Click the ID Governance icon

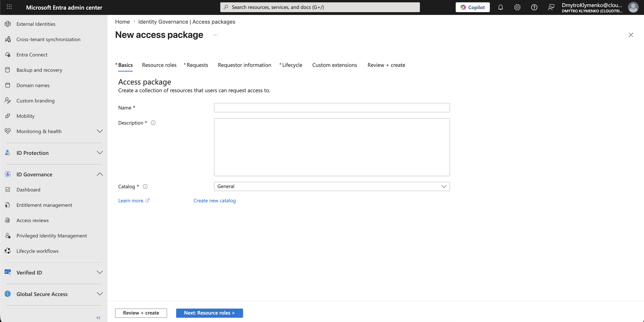pos(8,174)
